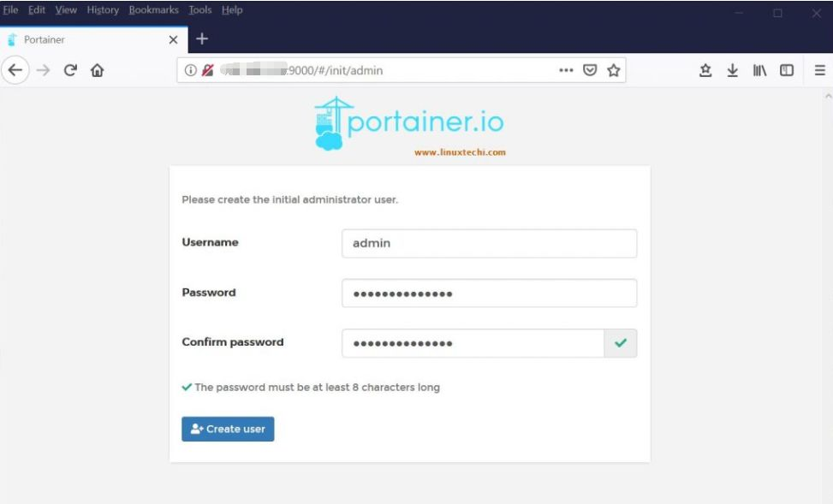Bookmark this page with the star
Viewport: 833px width, 504px height.
tap(614, 70)
